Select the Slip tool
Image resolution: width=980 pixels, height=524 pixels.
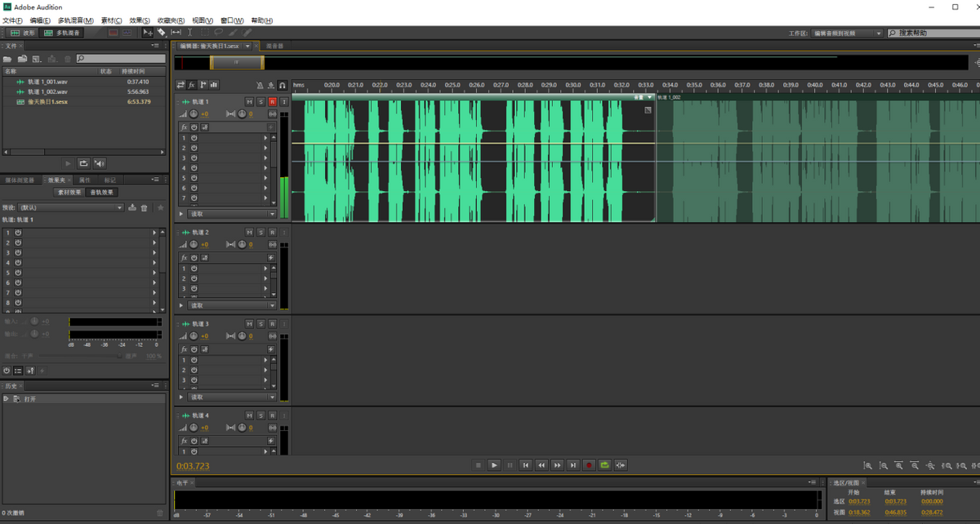176,33
